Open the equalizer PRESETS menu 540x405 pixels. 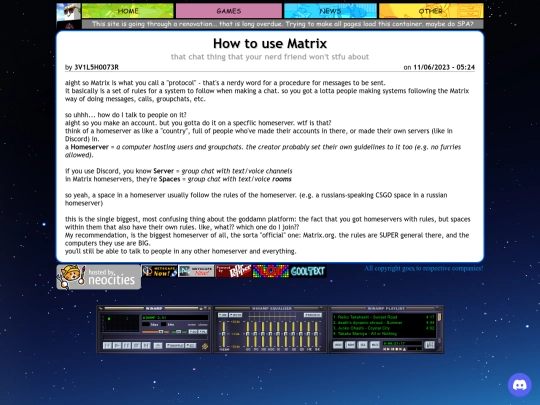tap(313, 315)
